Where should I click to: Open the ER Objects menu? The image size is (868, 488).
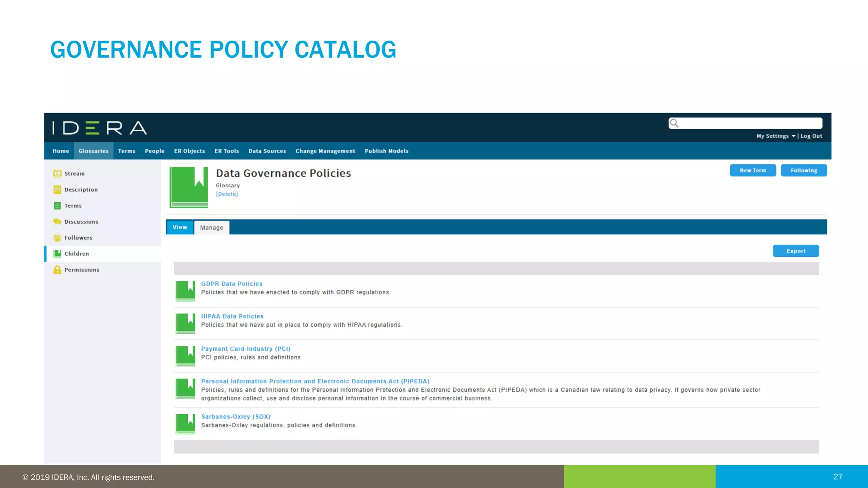[x=189, y=151]
